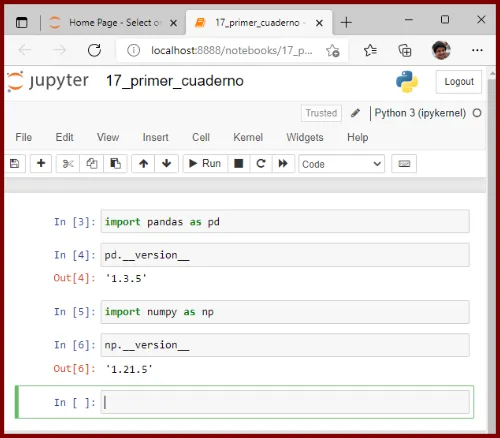
Task: Cut selected cells with the scissors icon
Action: point(68,164)
